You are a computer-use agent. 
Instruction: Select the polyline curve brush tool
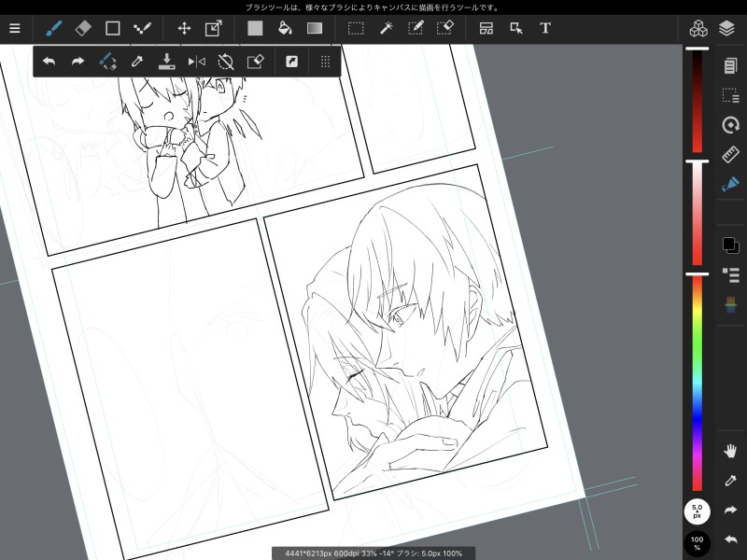coord(142,29)
